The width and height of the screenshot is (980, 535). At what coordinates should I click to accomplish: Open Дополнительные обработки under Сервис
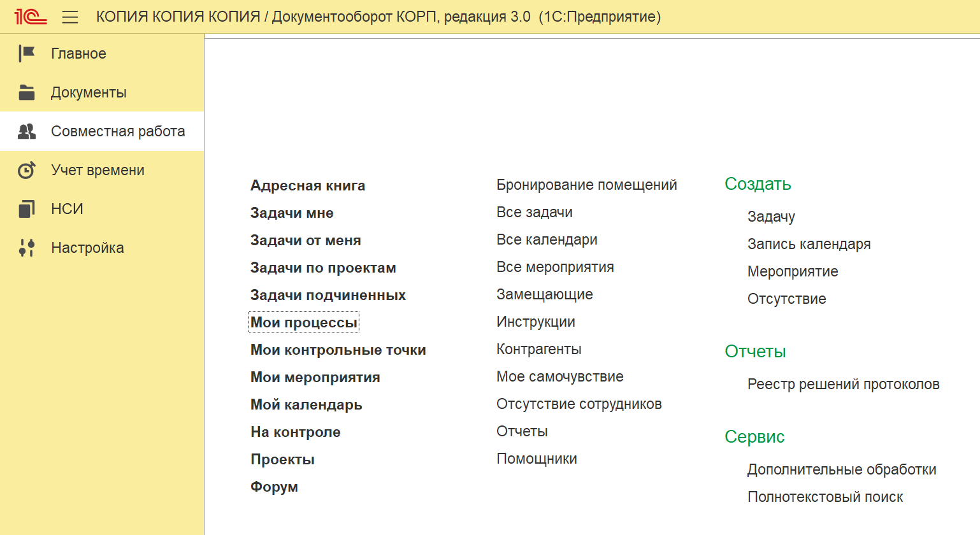tap(842, 469)
